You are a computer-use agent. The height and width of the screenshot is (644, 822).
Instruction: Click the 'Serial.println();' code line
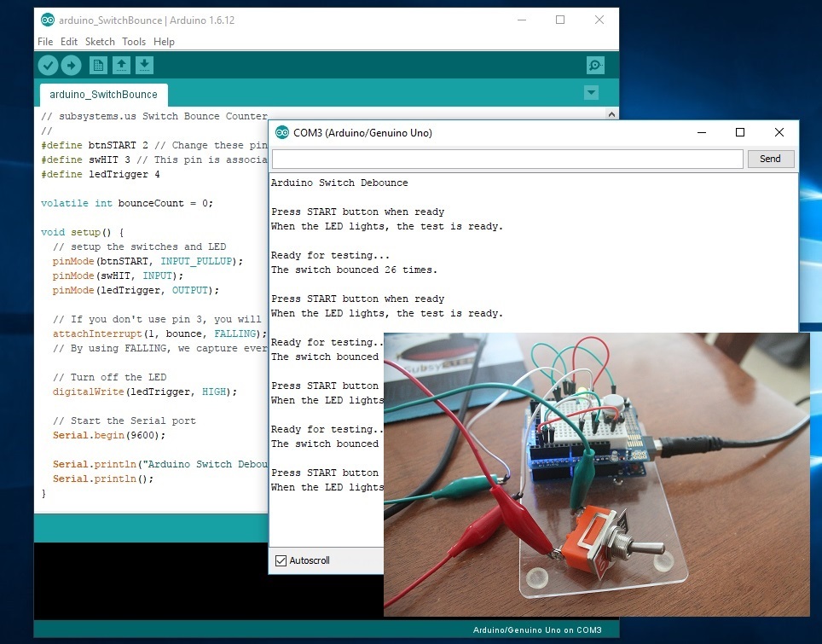coord(102,479)
